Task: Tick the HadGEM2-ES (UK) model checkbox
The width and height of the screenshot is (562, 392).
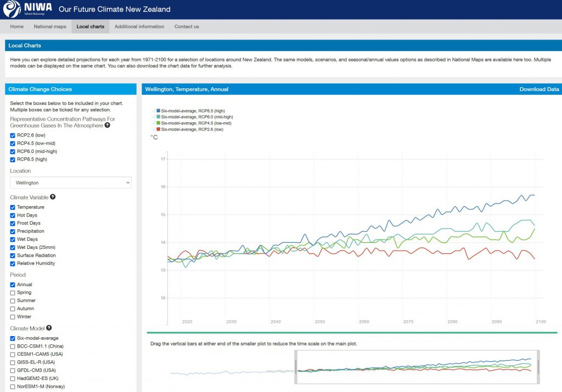Action: pyautogui.click(x=13, y=378)
